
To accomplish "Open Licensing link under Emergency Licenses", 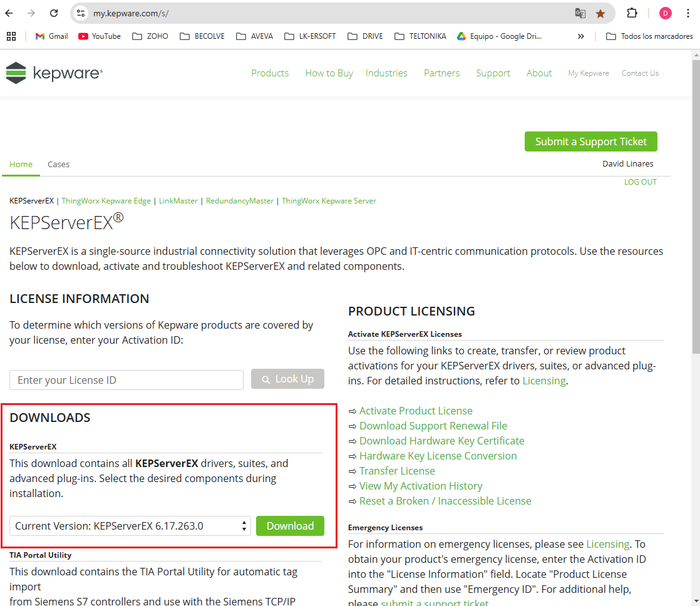I will pyautogui.click(x=607, y=544).
